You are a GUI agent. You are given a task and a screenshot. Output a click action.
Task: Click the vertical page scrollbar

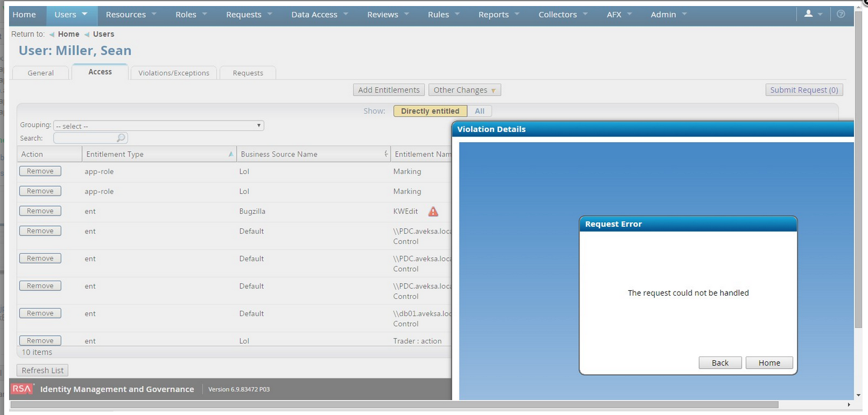pyautogui.click(x=858, y=169)
